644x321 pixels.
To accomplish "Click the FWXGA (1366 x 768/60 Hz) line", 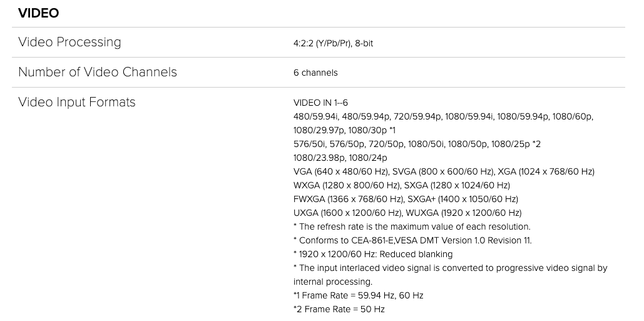I will tap(406, 199).
